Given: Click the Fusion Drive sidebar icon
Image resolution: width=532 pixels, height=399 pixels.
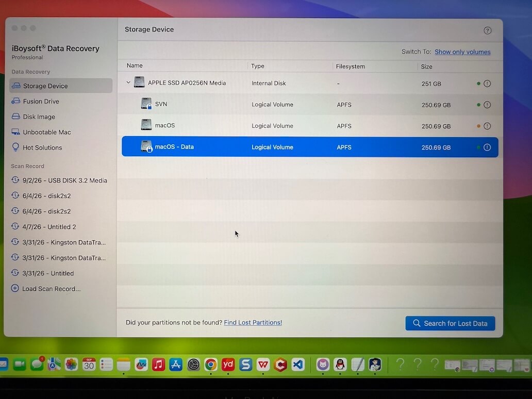Looking at the screenshot, I should (16, 101).
